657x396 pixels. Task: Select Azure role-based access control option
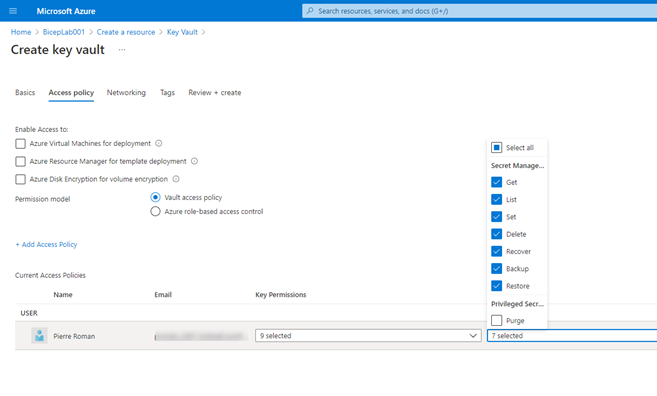[x=155, y=211]
